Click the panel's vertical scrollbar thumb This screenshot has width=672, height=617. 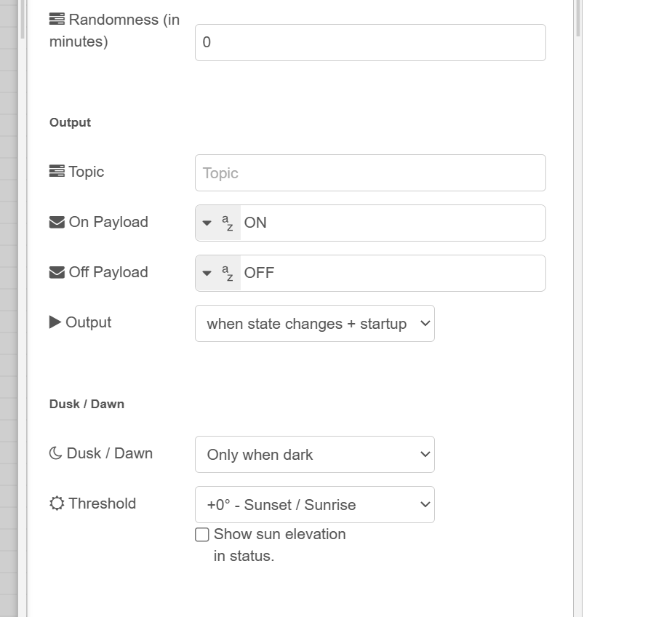pyautogui.click(x=578, y=17)
